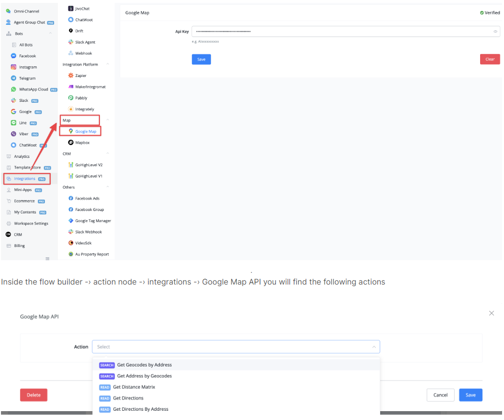This screenshot has width=504, height=420.
Task: Open GoHighLevel V2 icon
Action: [71, 165]
